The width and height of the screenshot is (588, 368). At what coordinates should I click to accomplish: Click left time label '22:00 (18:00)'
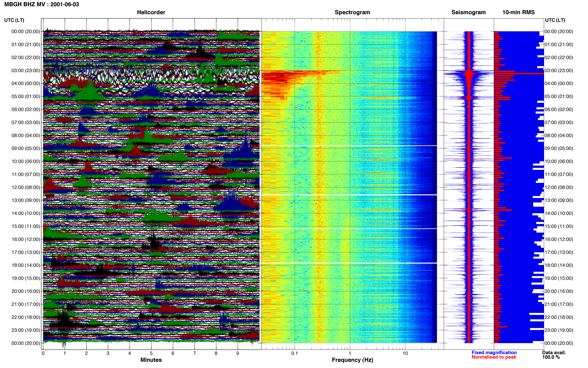[26, 317]
